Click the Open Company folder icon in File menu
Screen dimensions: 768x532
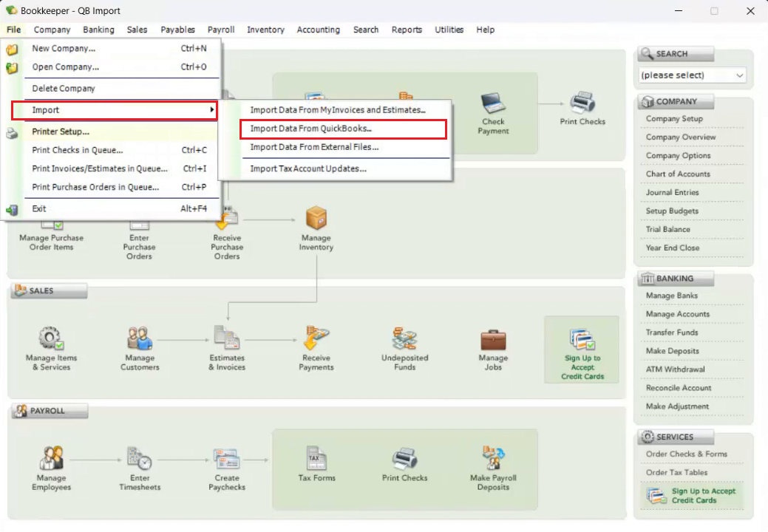pyautogui.click(x=12, y=67)
